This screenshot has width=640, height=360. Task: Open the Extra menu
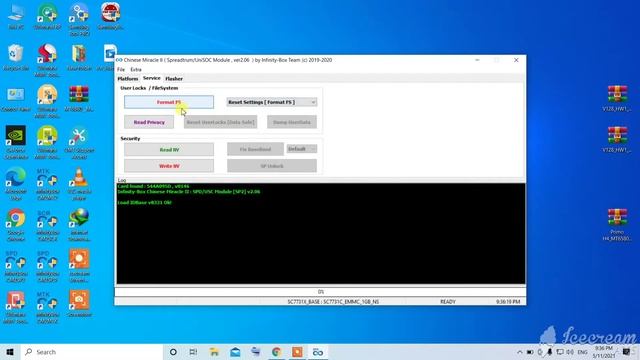click(136, 69)
